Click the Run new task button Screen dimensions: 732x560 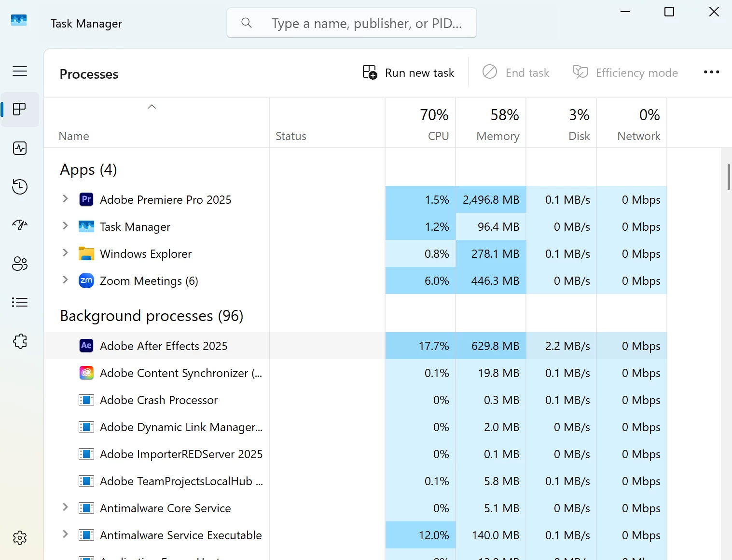click(408, 72)
